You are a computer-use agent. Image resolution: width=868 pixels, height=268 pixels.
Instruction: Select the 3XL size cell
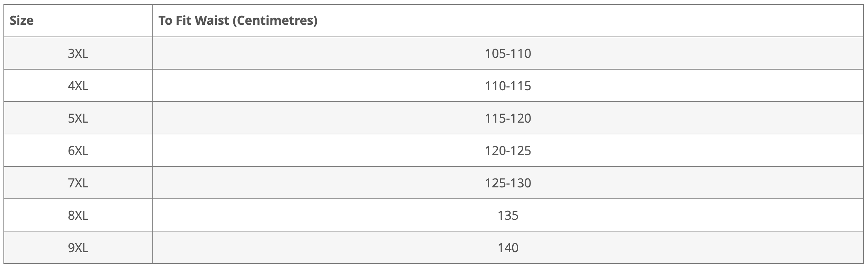(x=78, y=53)
